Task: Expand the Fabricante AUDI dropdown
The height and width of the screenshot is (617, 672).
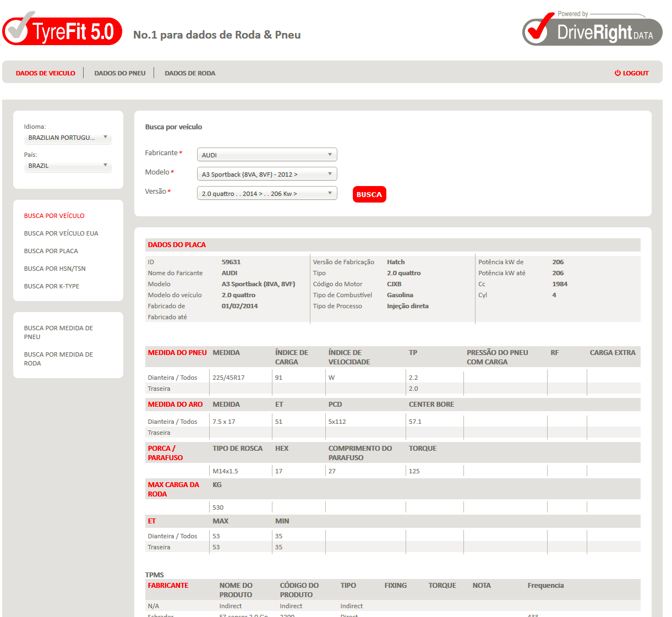Action: click(x=266, y=155)
